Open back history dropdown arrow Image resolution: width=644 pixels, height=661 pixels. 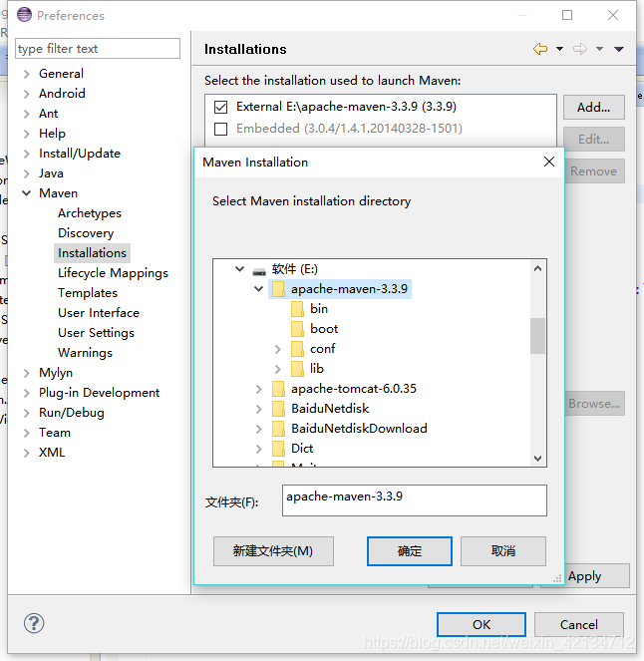coord(559,49)
